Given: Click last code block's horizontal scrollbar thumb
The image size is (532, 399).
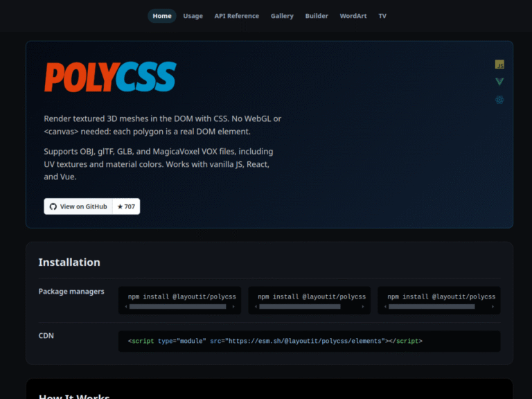Looking at the screenshot, I should click(432, 307).
